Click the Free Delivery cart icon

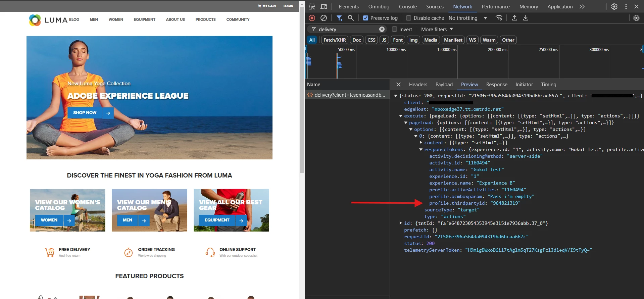[50, 252]
